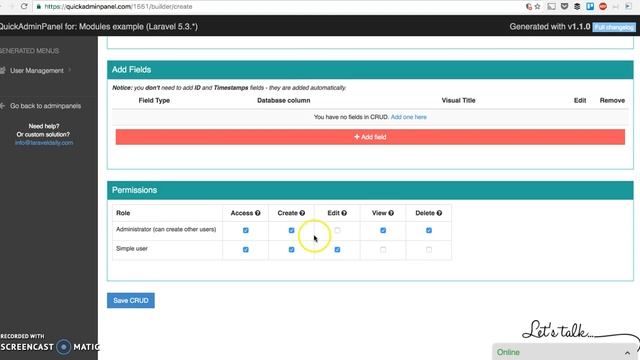Screen dimensions: 640x360
Task: Check Administrator Edit permission
Action: [x=337, y=230]
